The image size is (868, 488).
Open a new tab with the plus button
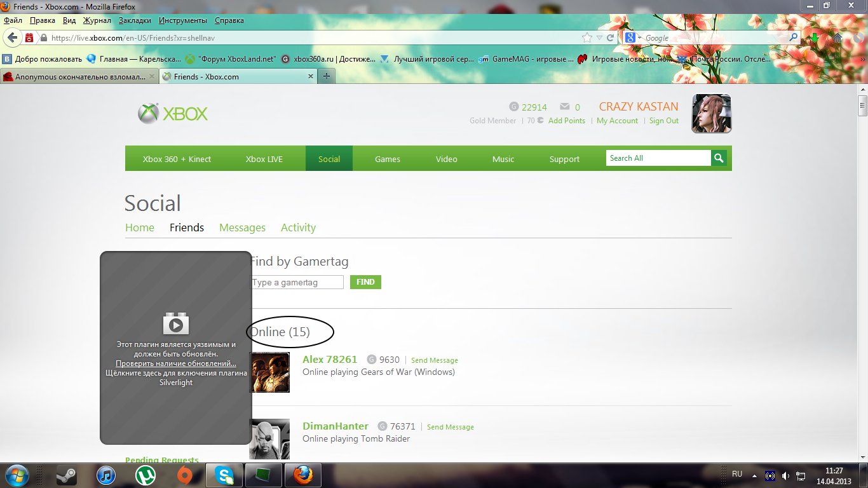click(327, 76)
